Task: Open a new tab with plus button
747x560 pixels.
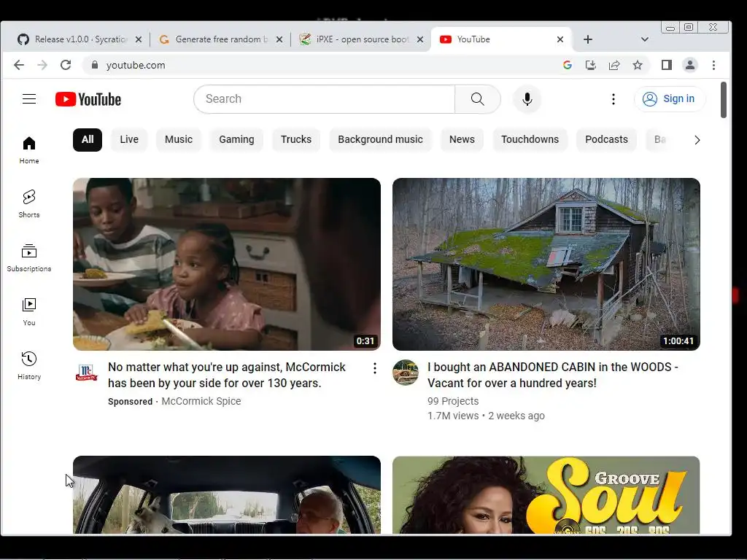Action: pyautogui.click(x=588, y=39)
